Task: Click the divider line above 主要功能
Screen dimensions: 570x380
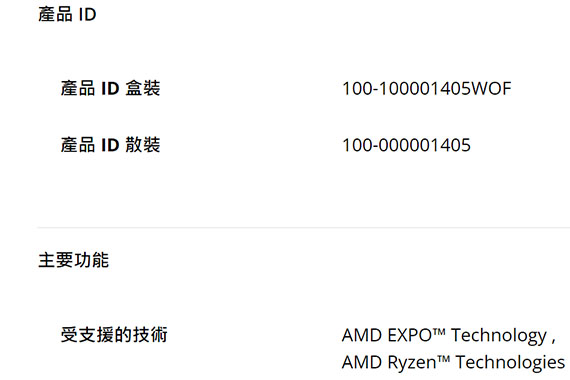Action: [x=304, y=227]
